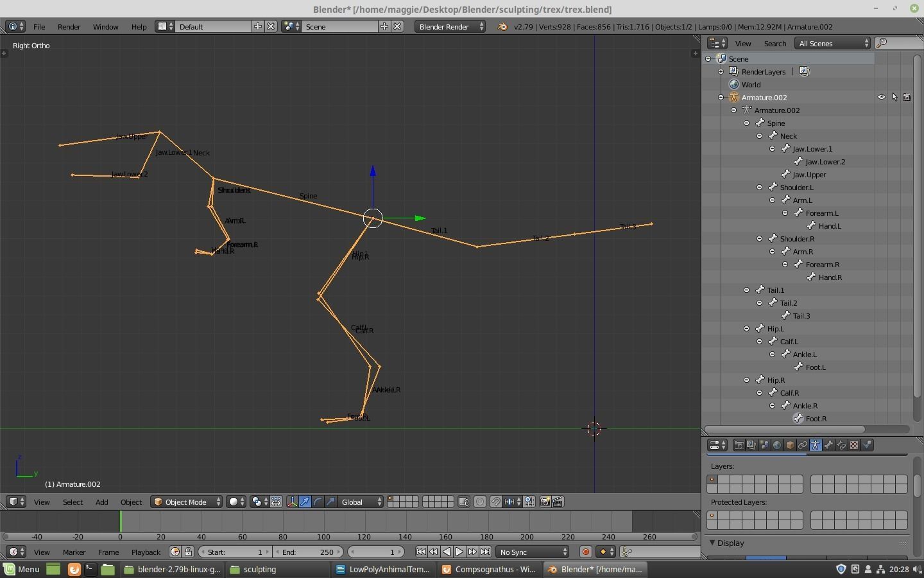Open the Physics properties tab
Screen dimensions: 924x578
click(x=867, y=445)
